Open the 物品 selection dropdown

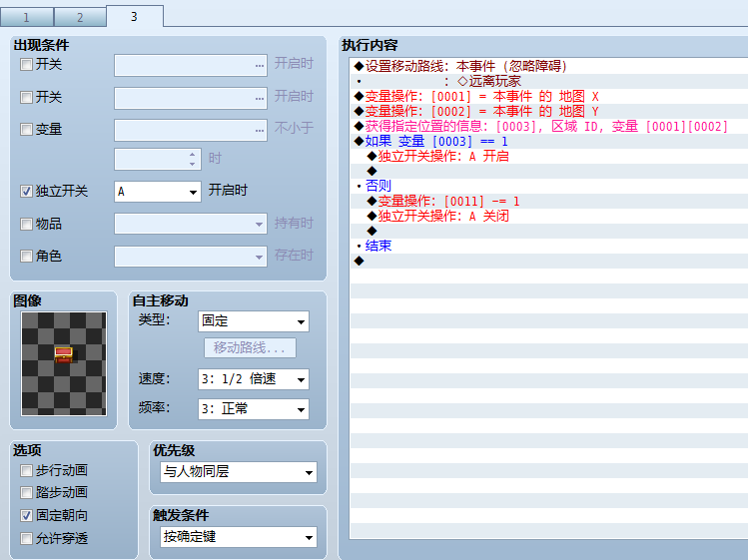click(x=191, y=224)
